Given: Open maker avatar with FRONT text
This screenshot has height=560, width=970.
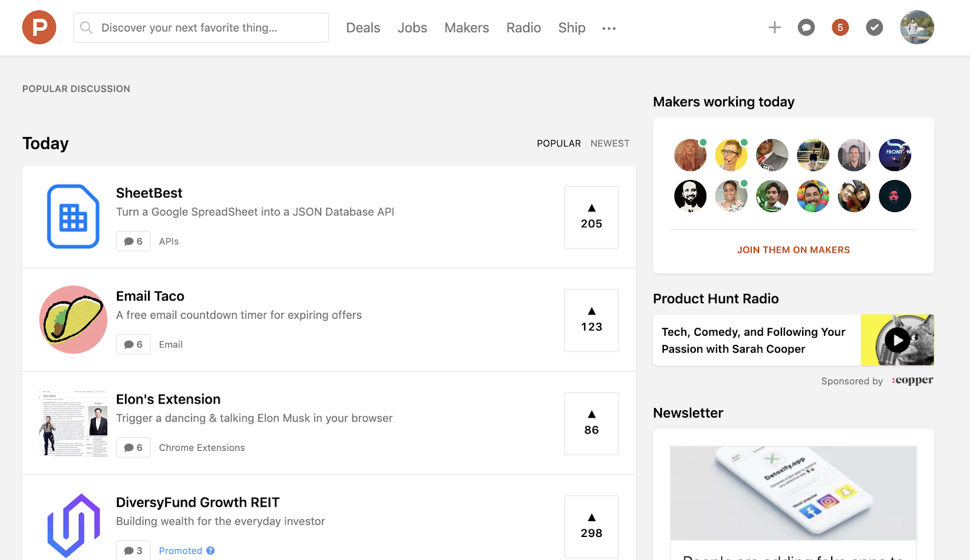Looking at the screenshot, I should [x=895, y=155].
